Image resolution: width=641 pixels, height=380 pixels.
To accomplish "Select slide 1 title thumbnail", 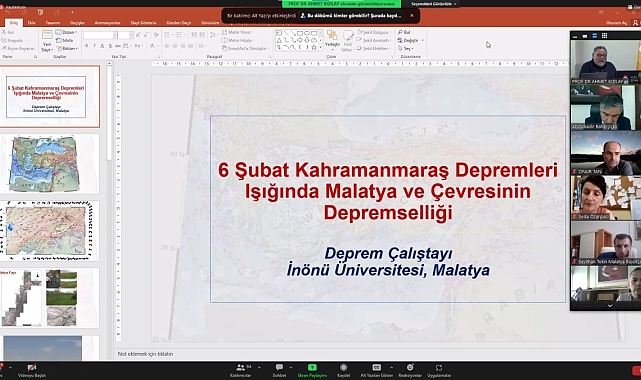I will coord(50,96).
